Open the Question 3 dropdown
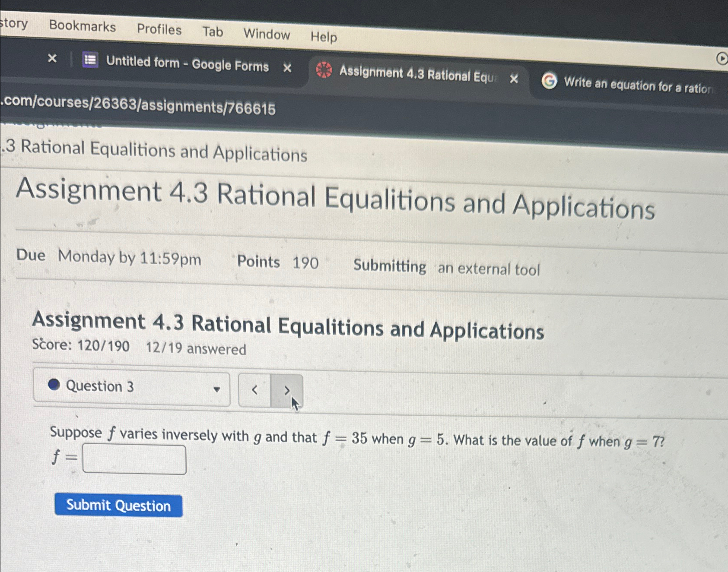 [x=217, y=389]
